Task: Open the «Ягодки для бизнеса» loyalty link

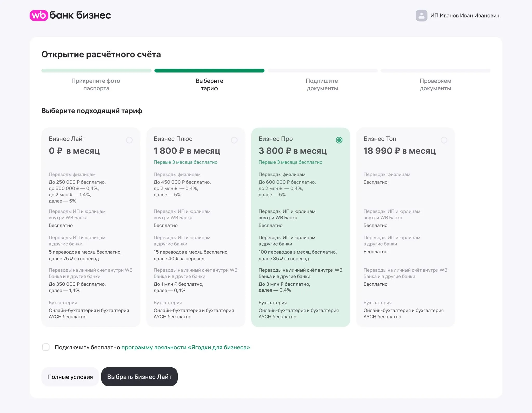Action: click(186, 348)
